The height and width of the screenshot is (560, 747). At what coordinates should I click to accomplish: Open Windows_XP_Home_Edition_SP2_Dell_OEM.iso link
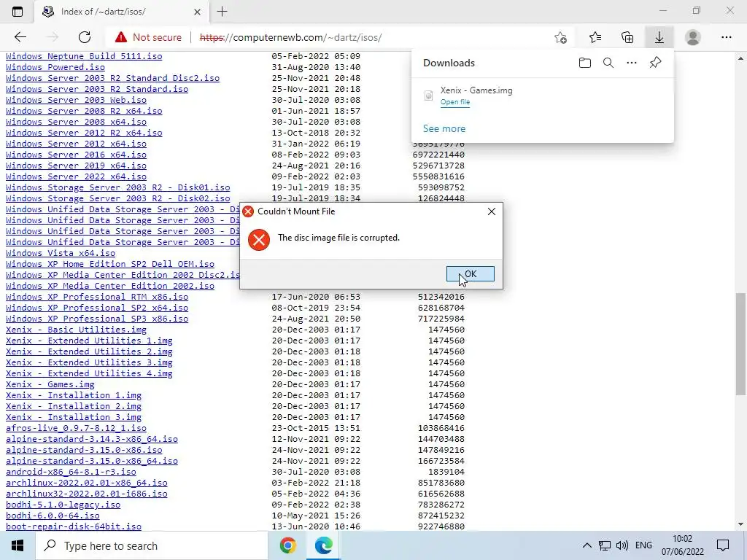click(110, 264)
